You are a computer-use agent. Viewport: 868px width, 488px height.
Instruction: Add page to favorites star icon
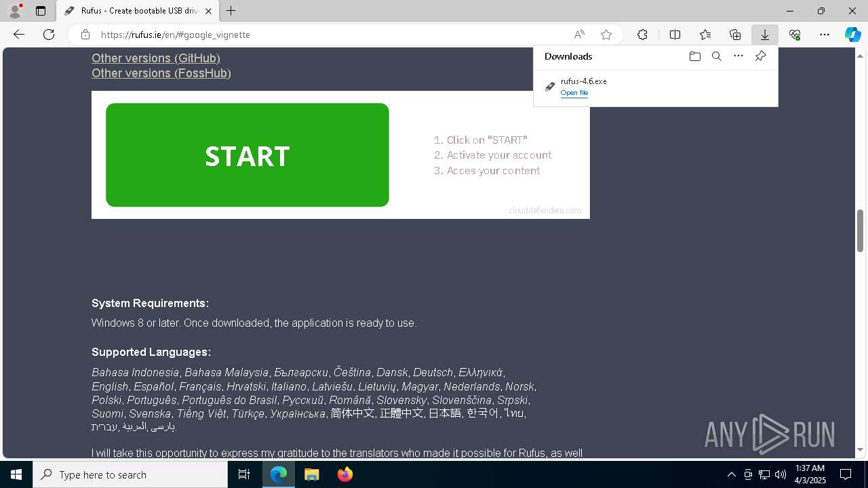point(606,35)
